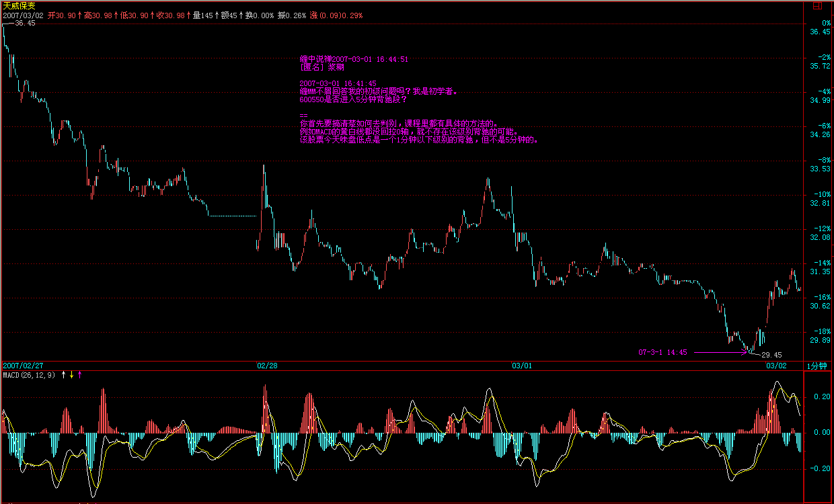834x504 pixels.
Task: Click the 07-3-1 14:45 annotation text
Action: click(x=662, y=351)
